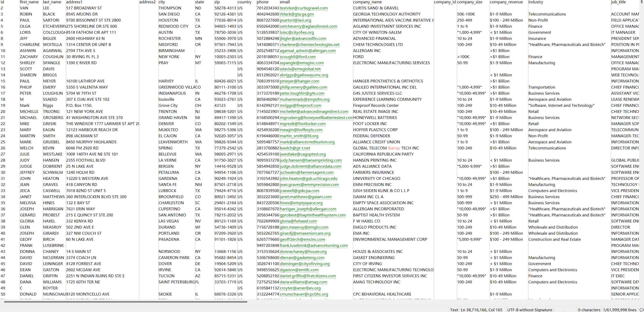Click the GLOBAL TELECOM &amp; TECH INC cell

386,148
